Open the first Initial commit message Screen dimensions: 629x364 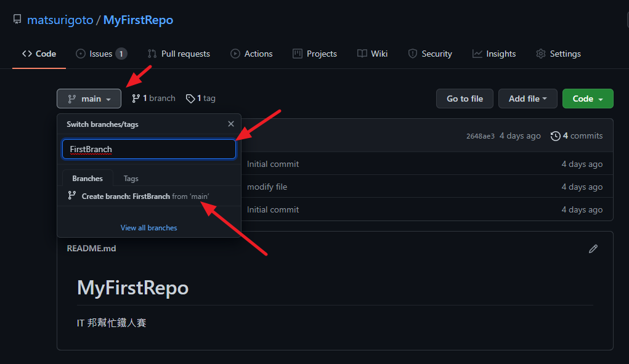[273, 164]
